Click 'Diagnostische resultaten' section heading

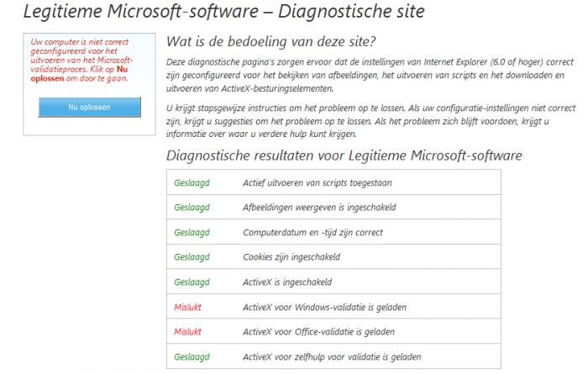pos(344,155)
